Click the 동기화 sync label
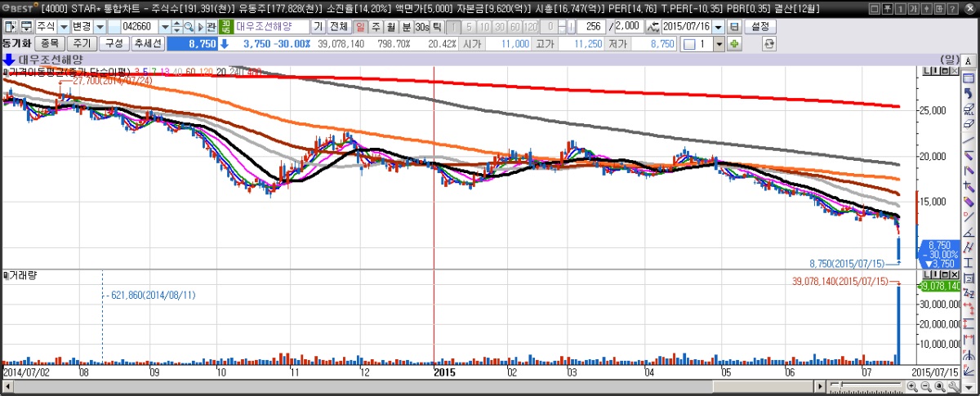The image size is (980, 396). (x=16, y=42)
